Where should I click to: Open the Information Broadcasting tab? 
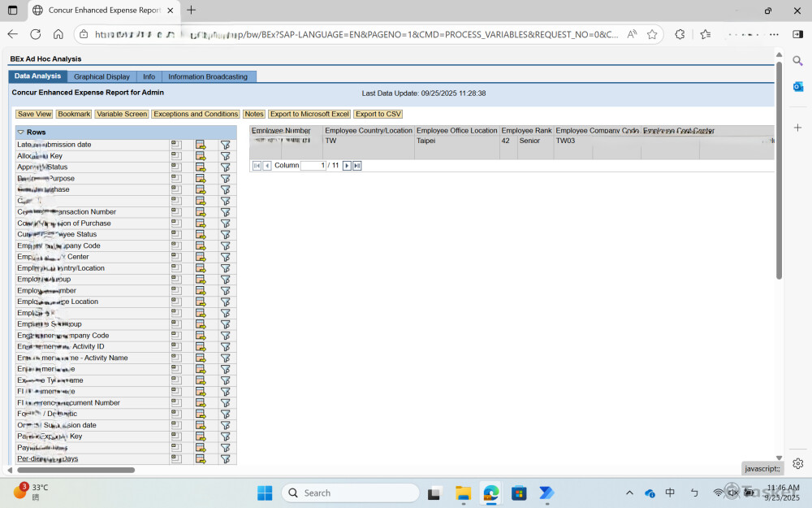click(x=208, y=76)
